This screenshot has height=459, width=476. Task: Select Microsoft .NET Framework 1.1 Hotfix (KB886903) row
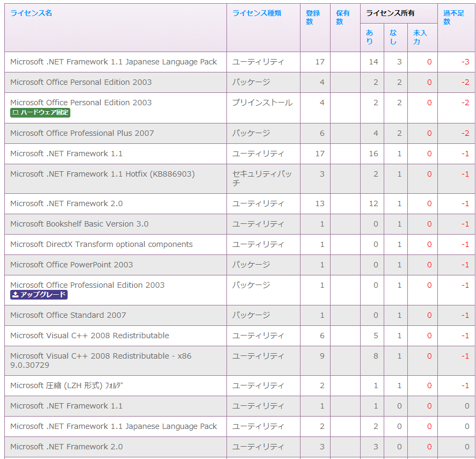[240, 179]
